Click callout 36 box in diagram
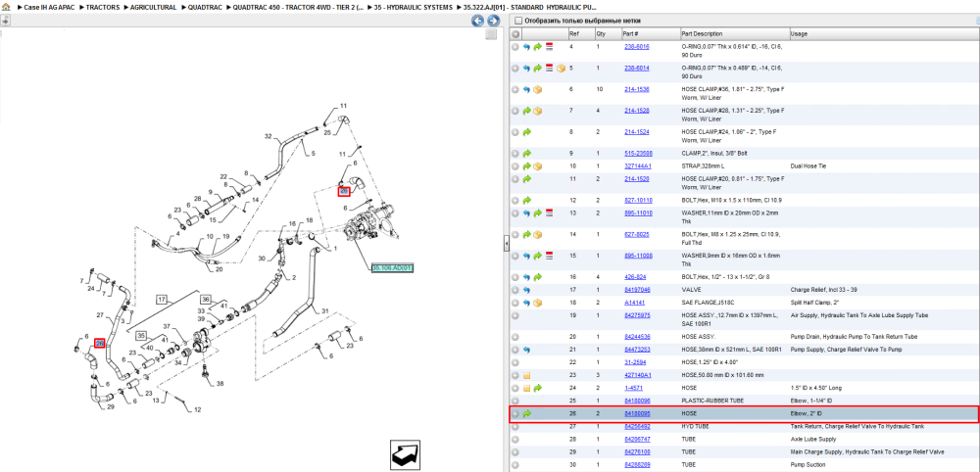 tap(206, 299)
